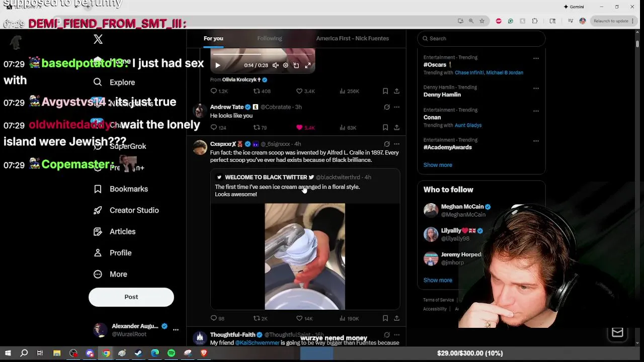The width and height of the screenshot is (644, 362).
Task: Reply to Andrew Tate's post (124)
Action: point(218,128)
